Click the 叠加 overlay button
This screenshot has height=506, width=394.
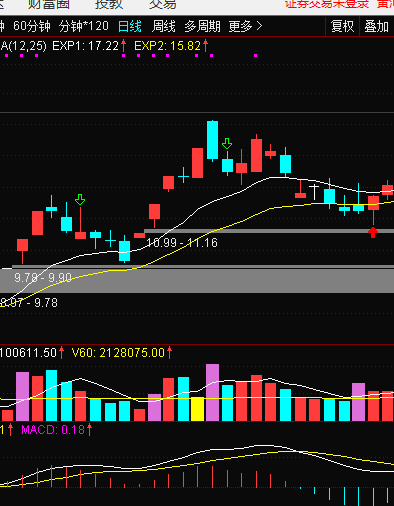point(377,26)
